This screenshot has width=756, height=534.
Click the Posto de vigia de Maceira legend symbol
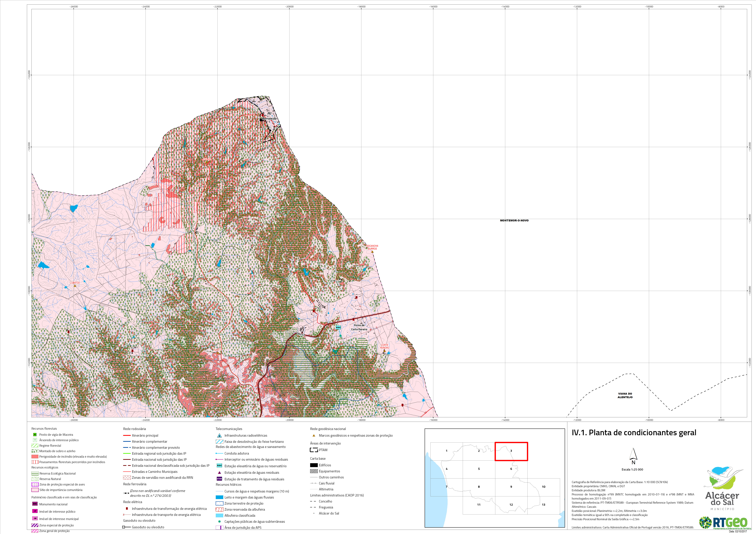click(x=35, y=435)
